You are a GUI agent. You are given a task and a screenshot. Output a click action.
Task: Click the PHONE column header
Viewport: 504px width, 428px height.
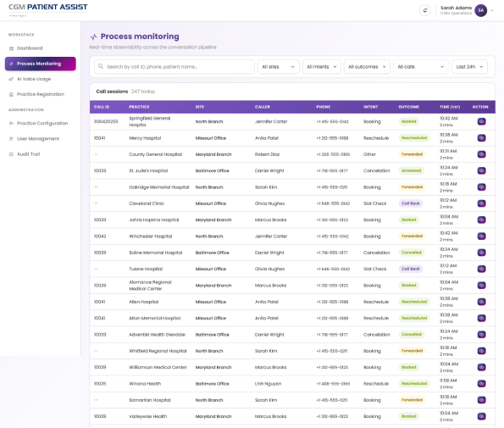(323, 107)
